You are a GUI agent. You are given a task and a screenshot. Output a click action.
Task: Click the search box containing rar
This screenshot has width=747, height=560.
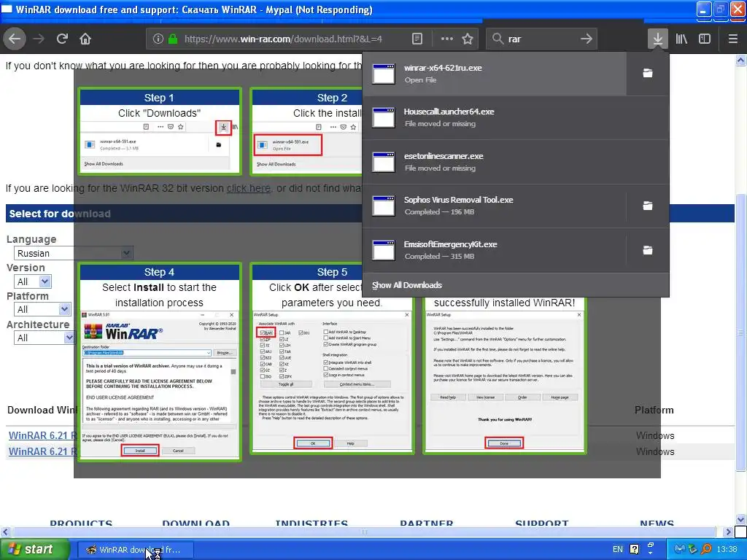542,39
